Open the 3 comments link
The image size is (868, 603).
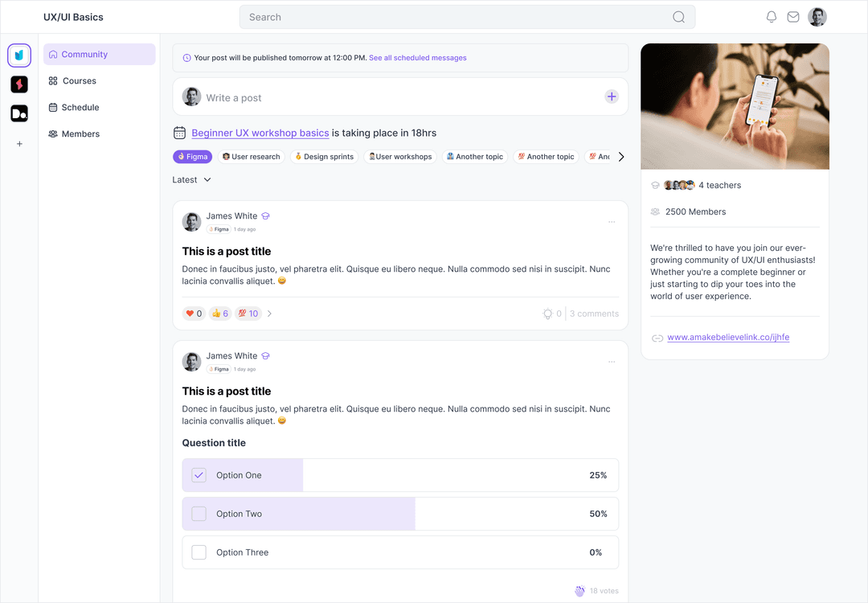click(595, 314)
